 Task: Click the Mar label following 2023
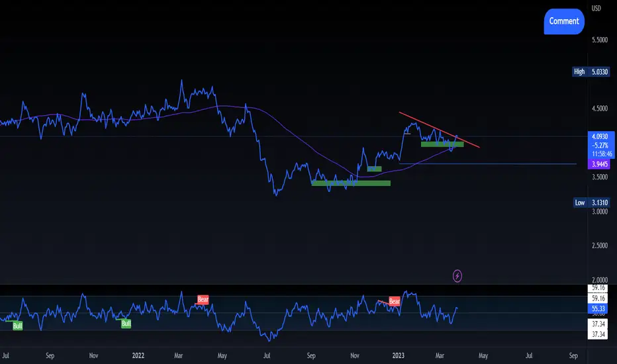tap(440, 355)
